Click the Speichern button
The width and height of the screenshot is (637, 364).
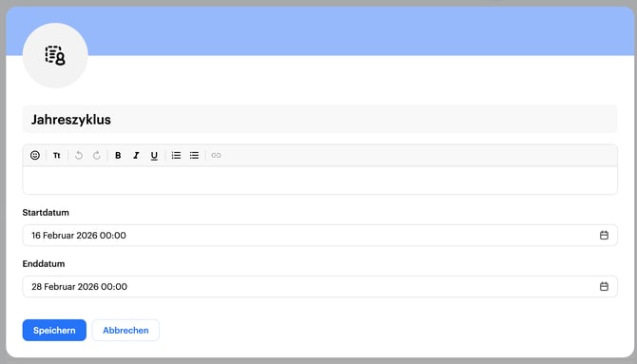click(x=54, y=331)
